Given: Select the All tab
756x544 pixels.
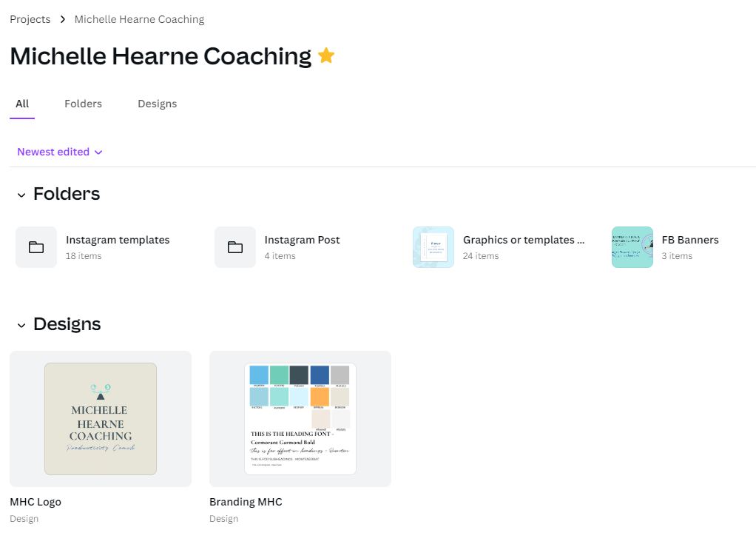Looking at the screenshot, I should pos(22,104).
